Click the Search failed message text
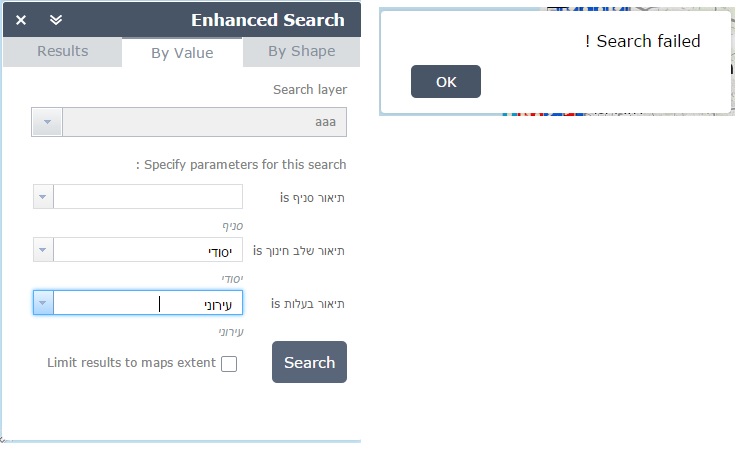Screen dimensions: 741x454 [x=647, y=41]
